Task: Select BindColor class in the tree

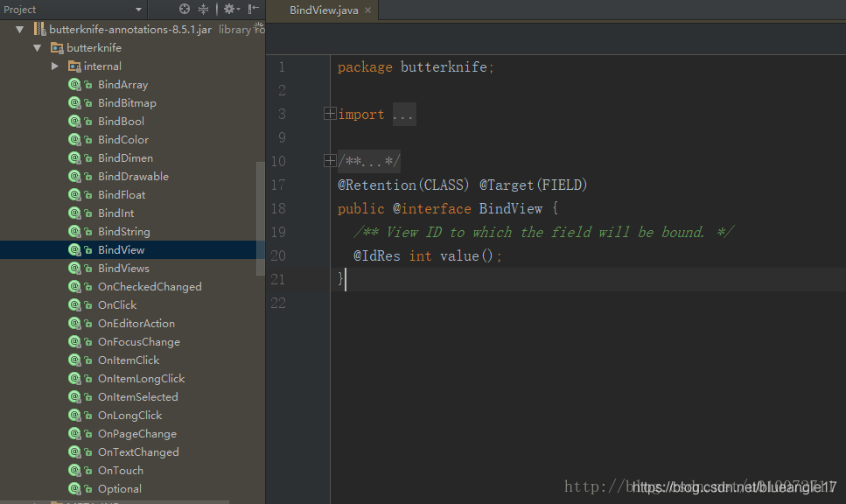Action: click(x=123, y=140)
